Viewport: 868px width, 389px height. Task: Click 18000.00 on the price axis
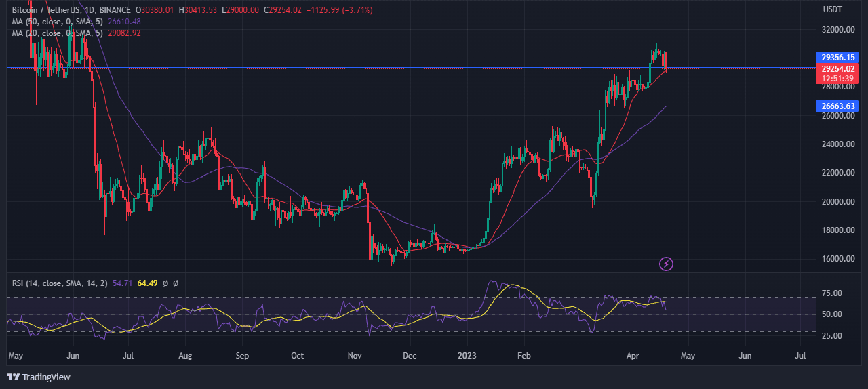(837, 230)
